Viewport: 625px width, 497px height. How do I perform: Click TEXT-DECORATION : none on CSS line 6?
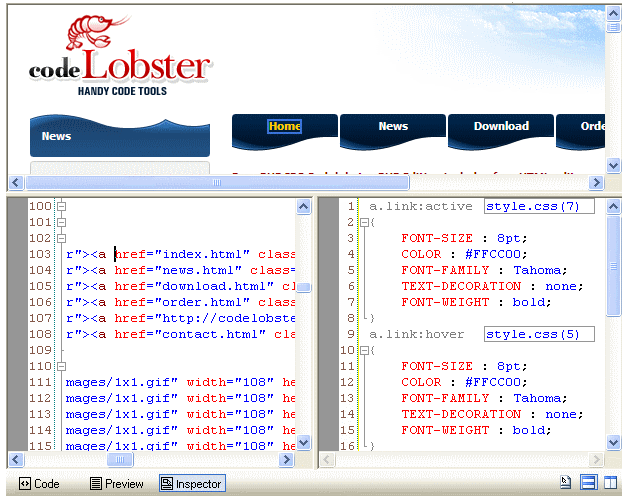coord(492,286)
